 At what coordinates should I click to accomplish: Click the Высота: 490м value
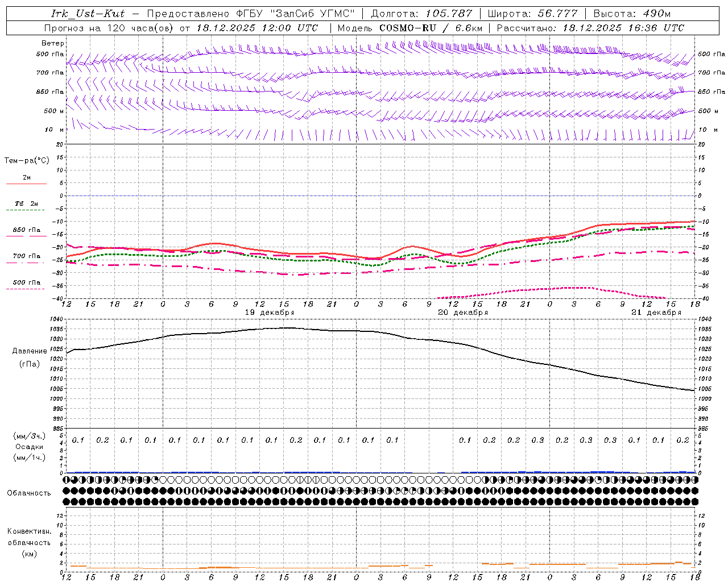point(632,13)
